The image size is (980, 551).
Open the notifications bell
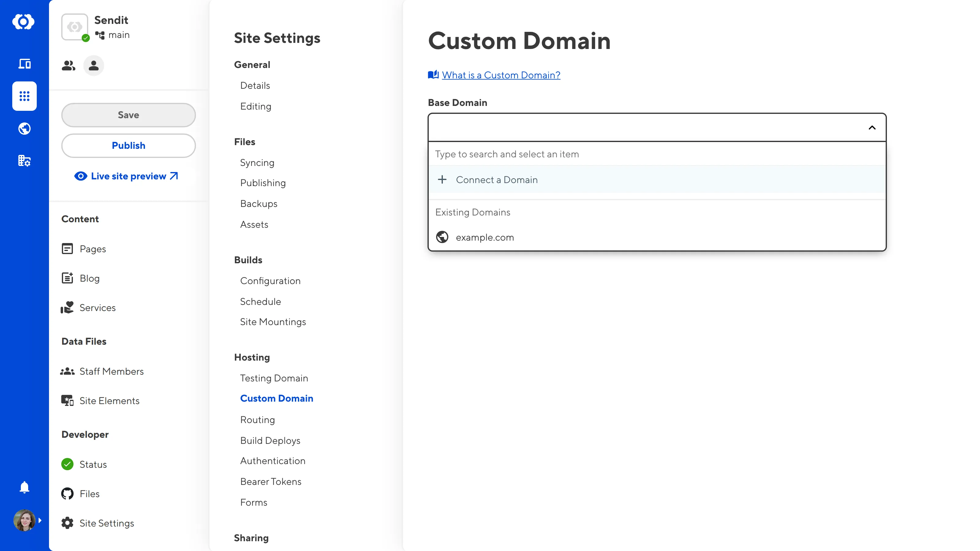coord(24,487)
